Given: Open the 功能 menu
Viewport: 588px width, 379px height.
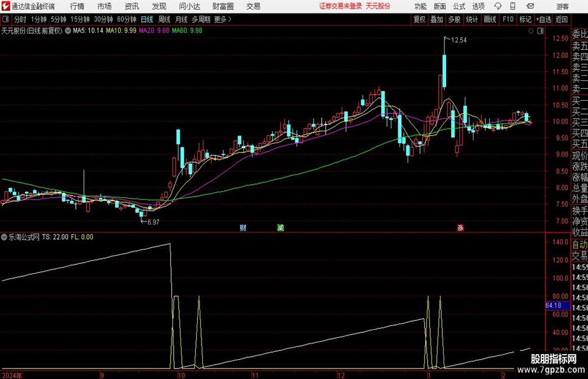Looking at the screenshot, I should coord(421,6).
